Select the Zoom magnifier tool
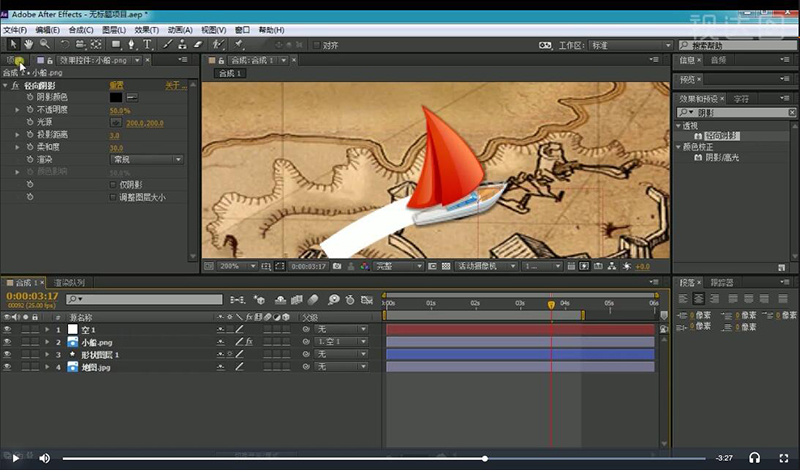The height and width of the screenshot is (470, 800). pos(45,44)
